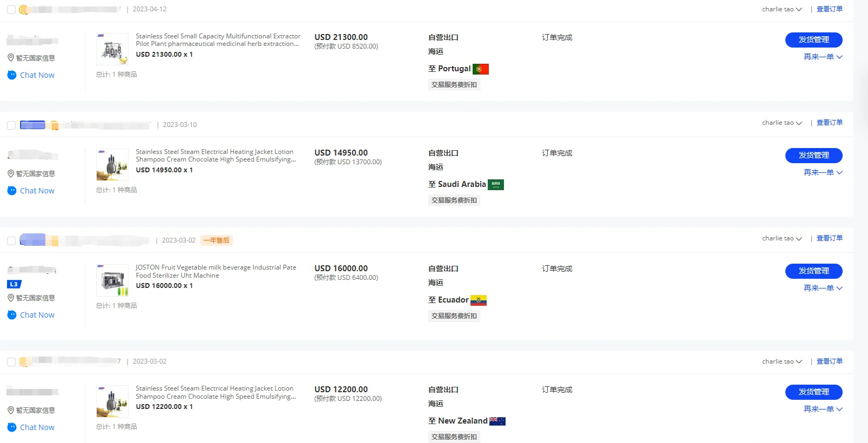
Task: Click the Ecuador flag icon
Action: (x=479, y=300)
